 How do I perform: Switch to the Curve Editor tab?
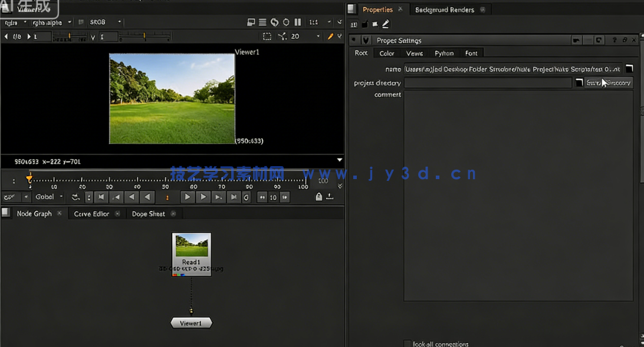91,214
